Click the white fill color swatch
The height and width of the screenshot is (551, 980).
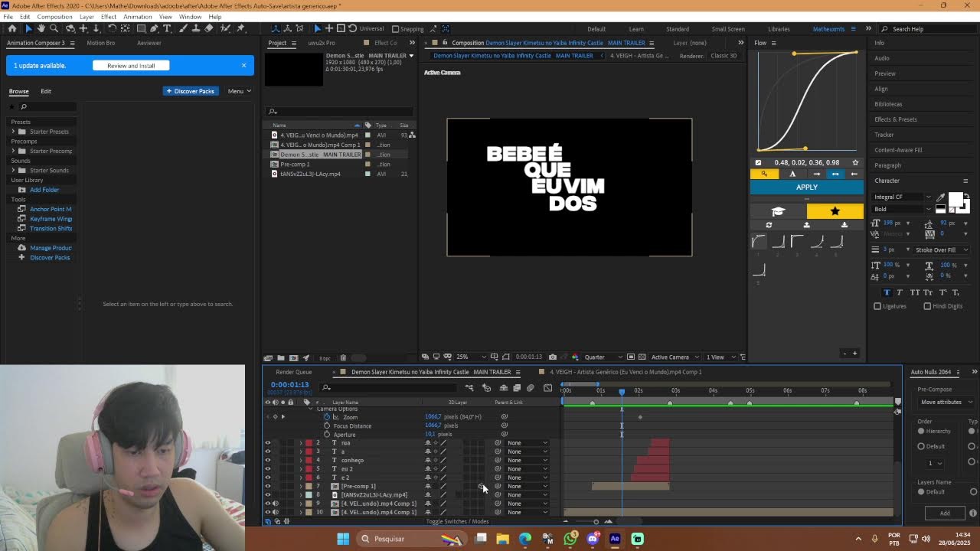point(955,200)
